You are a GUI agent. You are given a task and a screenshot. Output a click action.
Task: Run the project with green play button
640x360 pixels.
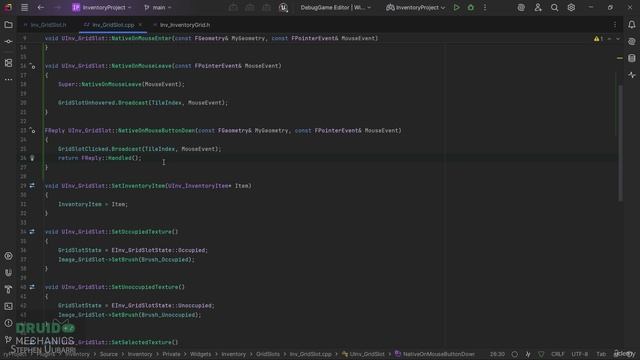(456, 7)
